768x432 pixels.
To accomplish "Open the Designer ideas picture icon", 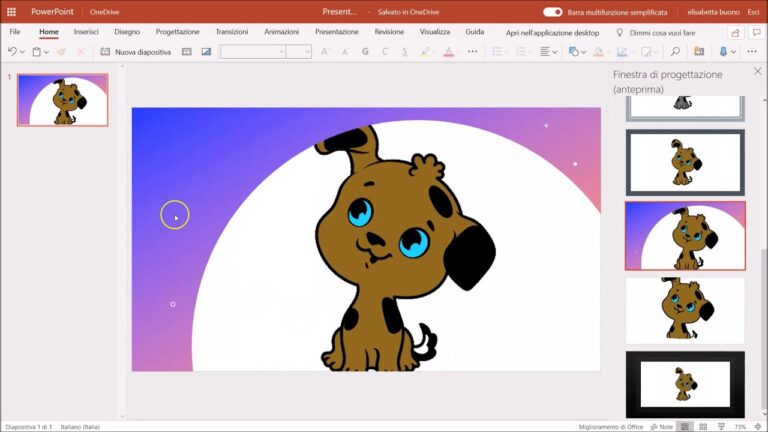I will [206, 51].
